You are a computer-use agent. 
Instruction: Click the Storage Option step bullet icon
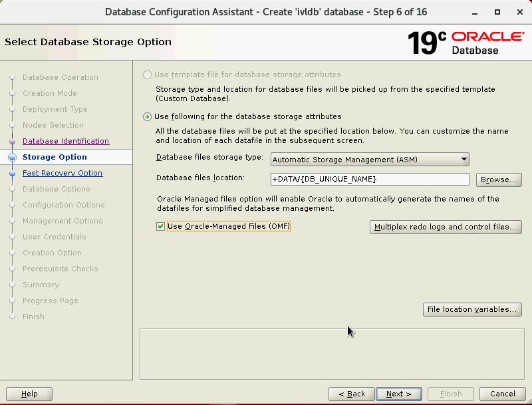[x=12, y=158]
